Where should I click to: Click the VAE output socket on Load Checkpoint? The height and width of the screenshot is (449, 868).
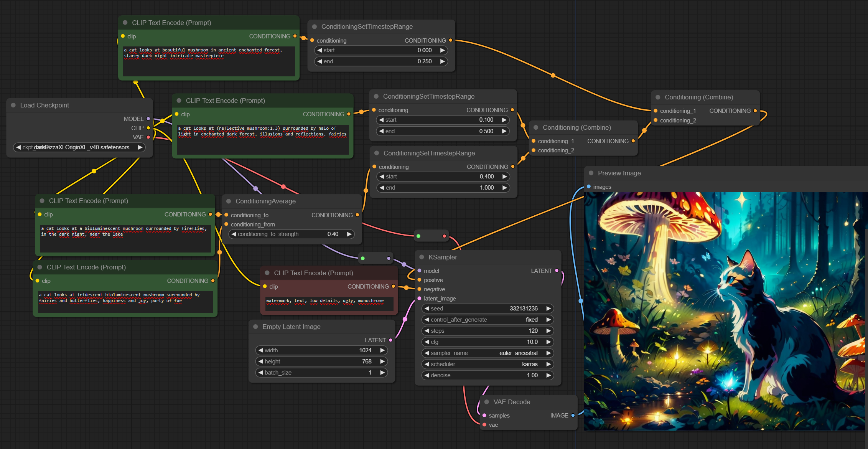pyautogui.click(x=148, y=137)
